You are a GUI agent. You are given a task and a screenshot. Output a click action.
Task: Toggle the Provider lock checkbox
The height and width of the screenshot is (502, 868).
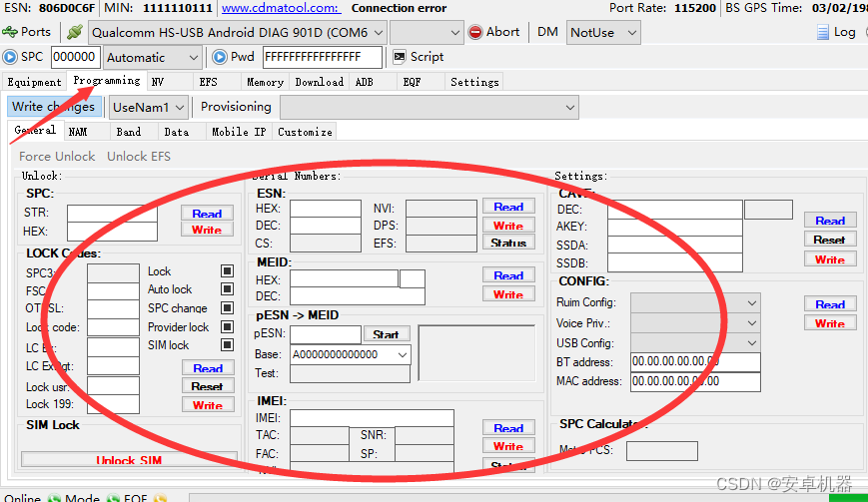(x=227, y=326)
